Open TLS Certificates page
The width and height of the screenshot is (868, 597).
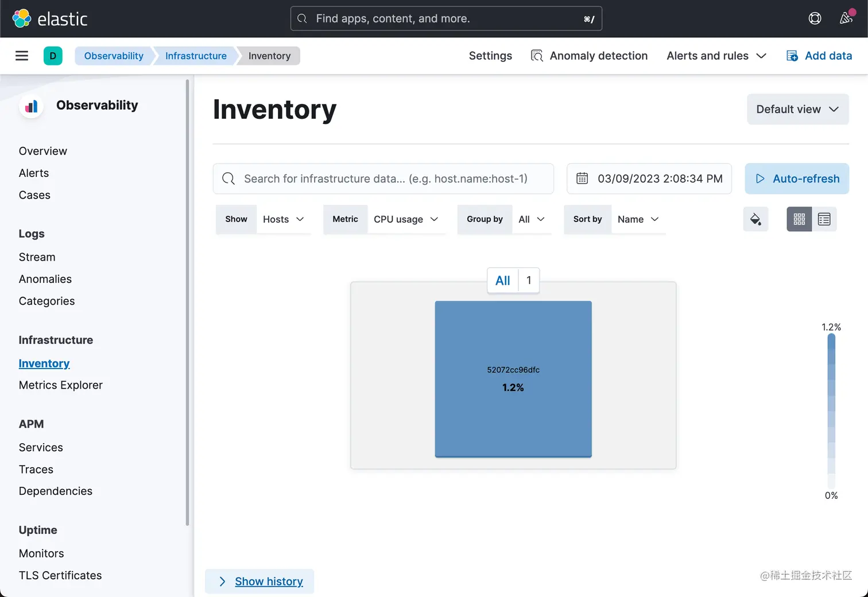coord(60,575)
